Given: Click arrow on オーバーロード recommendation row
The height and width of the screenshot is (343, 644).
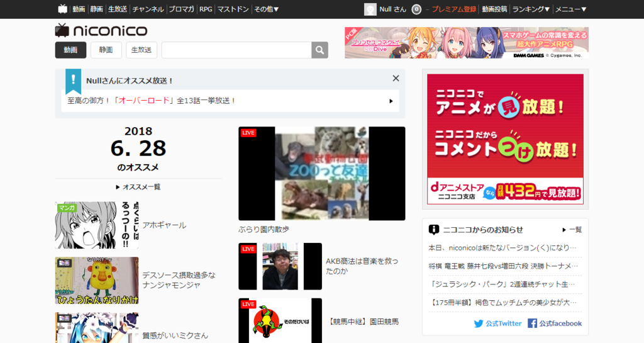Looking at the screenshot, I should [391, 101].
